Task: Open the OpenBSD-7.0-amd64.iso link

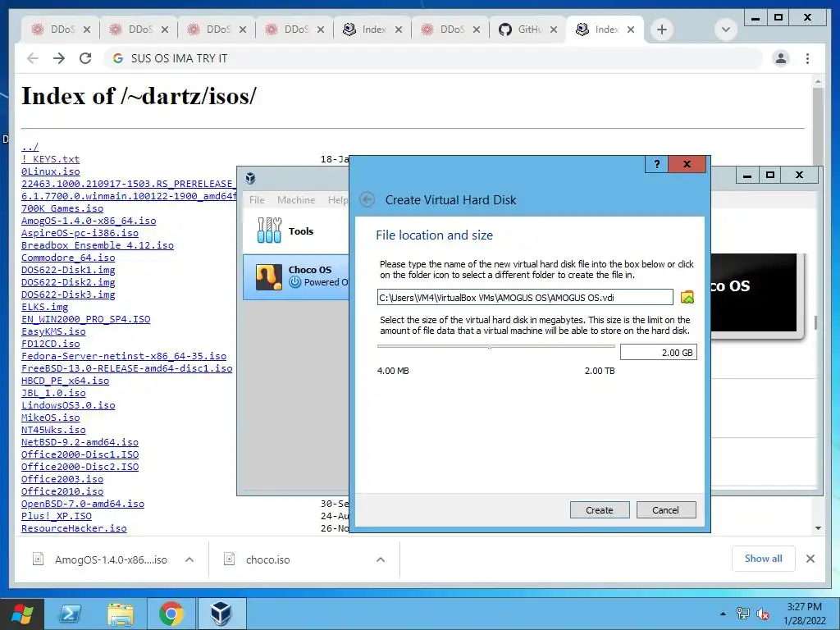Action: pyautogui.click(x=83, y=504)
